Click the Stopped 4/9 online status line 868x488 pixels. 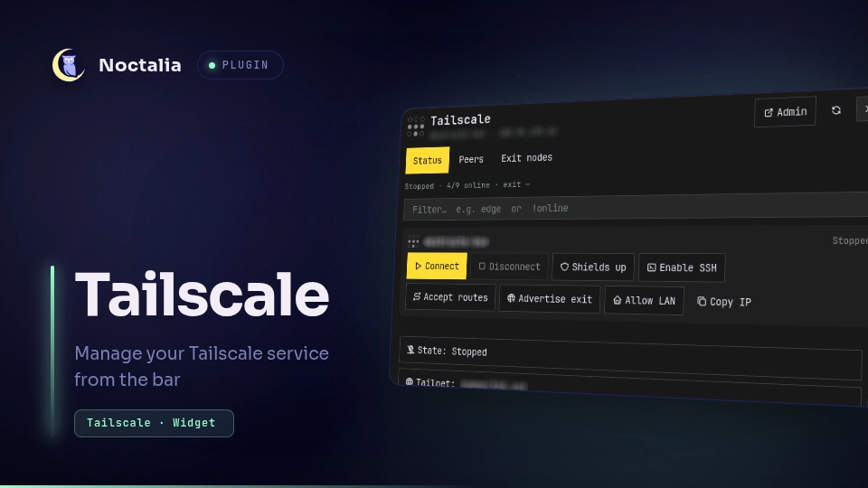point(467,185)
